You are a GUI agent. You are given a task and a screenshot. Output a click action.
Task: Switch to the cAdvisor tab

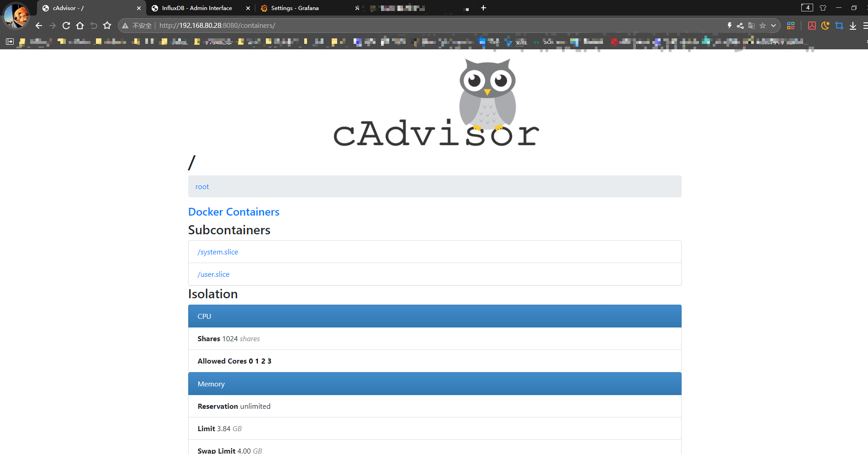[91, 8]
